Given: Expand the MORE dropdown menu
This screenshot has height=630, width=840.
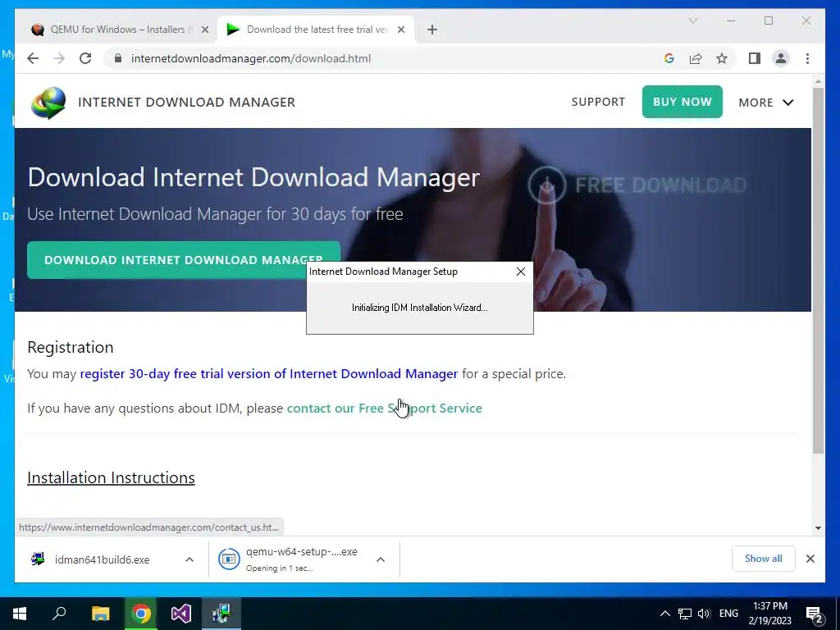Looking at the screenshot, I should click(766, 103).
